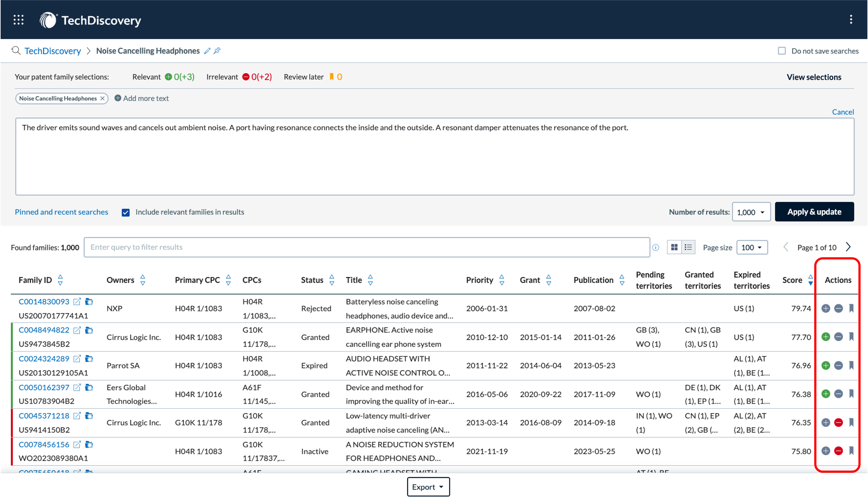Open Pinned and recent searches

(x=61, y=212)
